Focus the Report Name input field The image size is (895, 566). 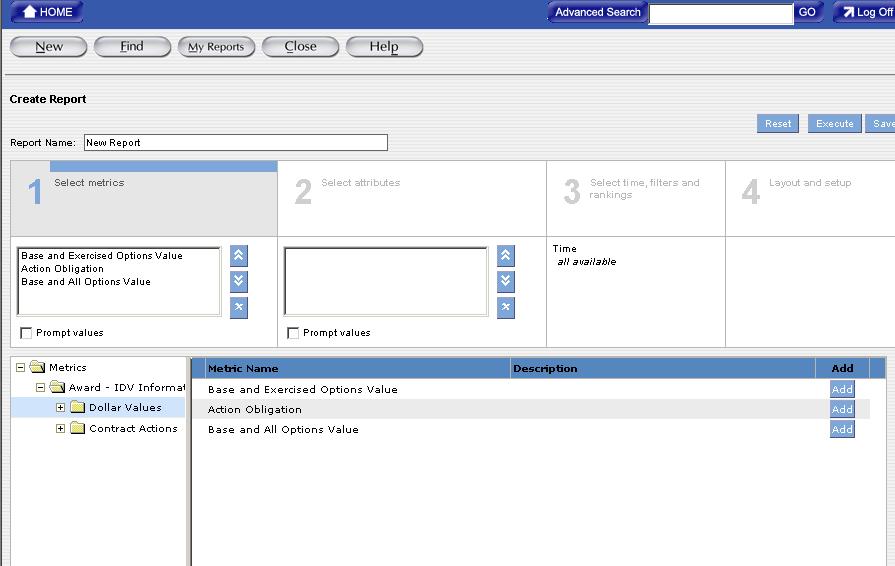tap(236, 143)
